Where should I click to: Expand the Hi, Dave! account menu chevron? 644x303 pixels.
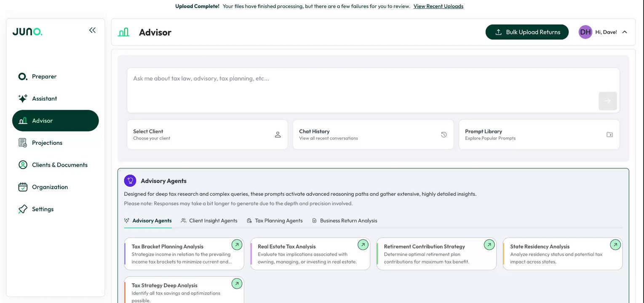pyautogui.click(x=625, y=32)
